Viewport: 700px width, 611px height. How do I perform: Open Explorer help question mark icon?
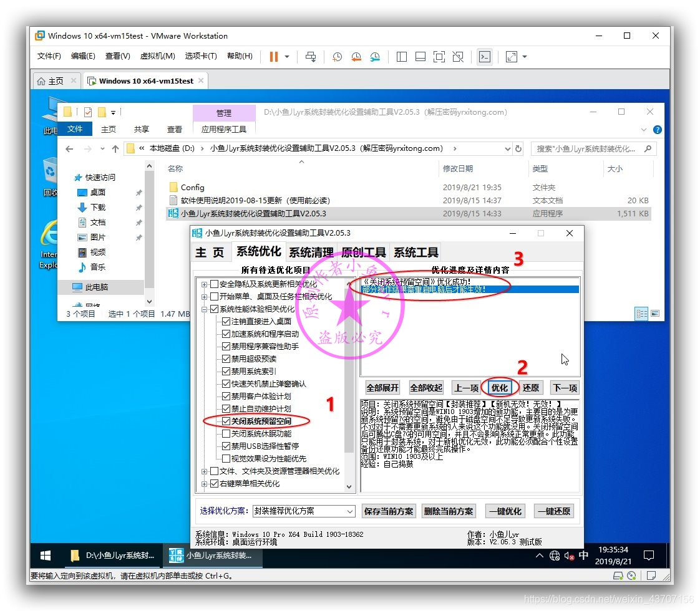657,130
